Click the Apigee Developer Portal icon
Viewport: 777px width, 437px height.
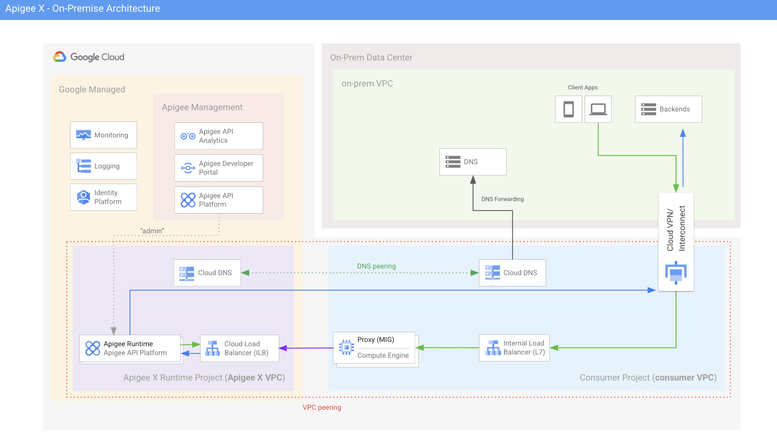click(x=188, y=168)
